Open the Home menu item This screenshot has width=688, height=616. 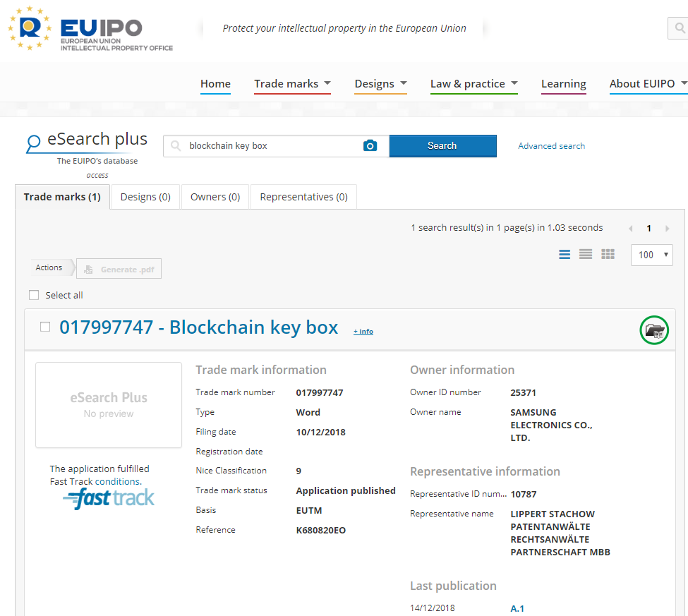click(x=215, y=84)
